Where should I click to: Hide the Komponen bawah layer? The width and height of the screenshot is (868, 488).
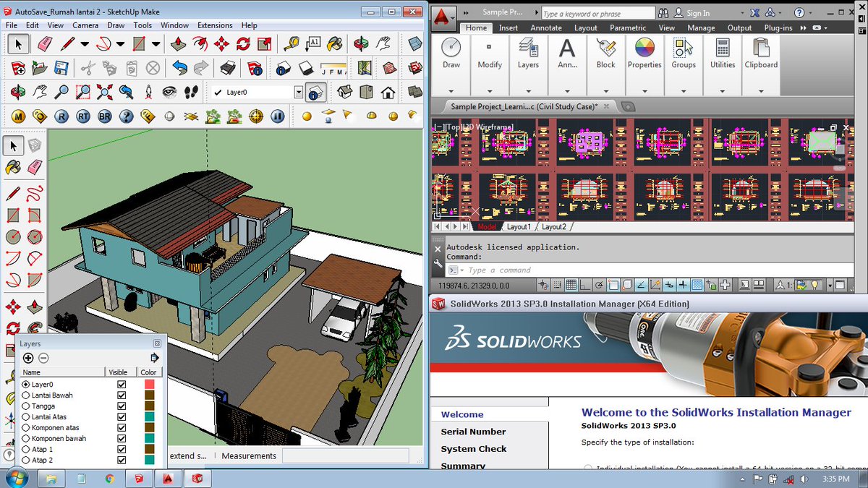coord(122,439)
